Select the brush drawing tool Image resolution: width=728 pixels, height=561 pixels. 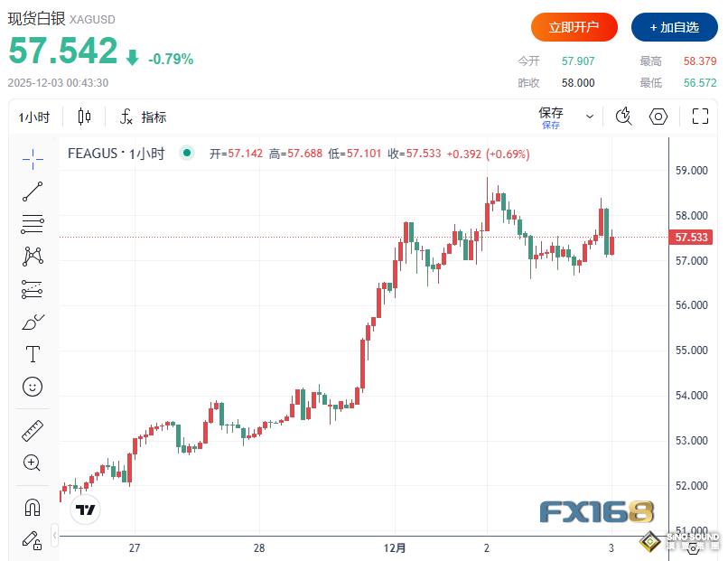[32, 322]
